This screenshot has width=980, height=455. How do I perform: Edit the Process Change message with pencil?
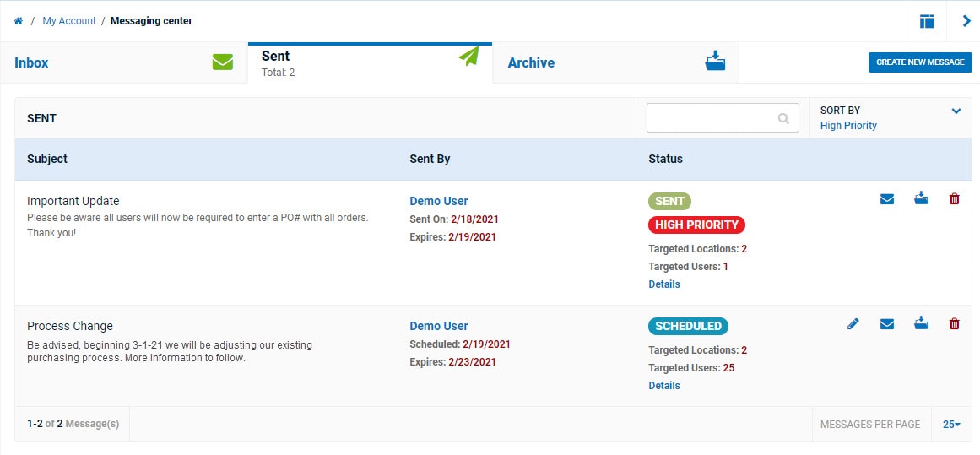[853, 324]
